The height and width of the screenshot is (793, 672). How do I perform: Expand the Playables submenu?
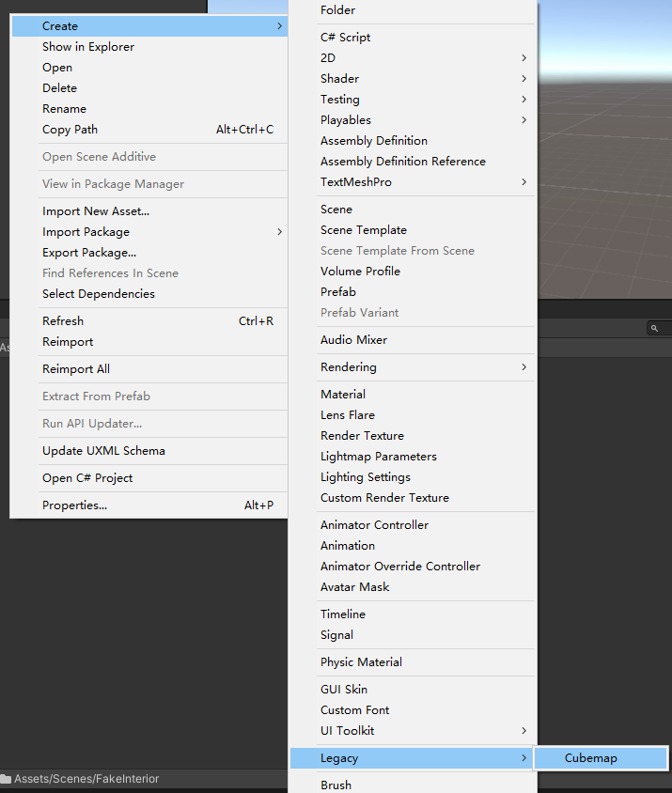pyautogui.click(x=413, y=120)
